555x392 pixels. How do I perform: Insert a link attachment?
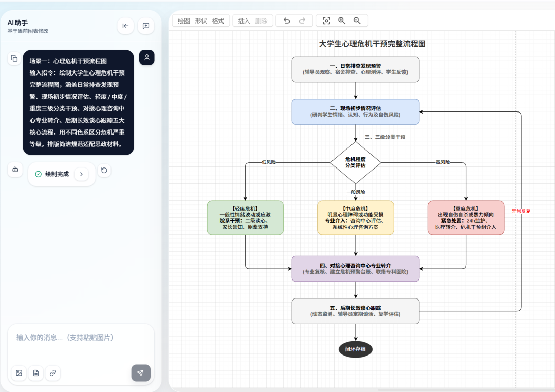pyautogui.click(x=53, y=373)
